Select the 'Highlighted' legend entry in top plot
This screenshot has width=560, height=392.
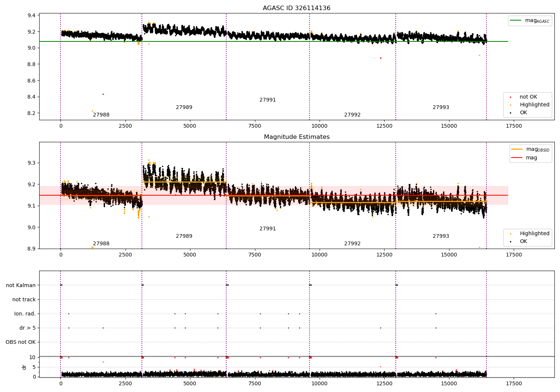534,105
